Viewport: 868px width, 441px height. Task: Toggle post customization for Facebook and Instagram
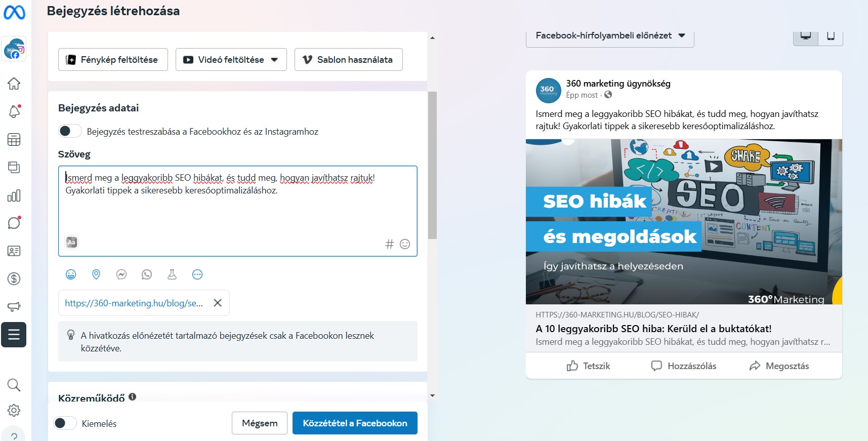[x=70, y=131]
